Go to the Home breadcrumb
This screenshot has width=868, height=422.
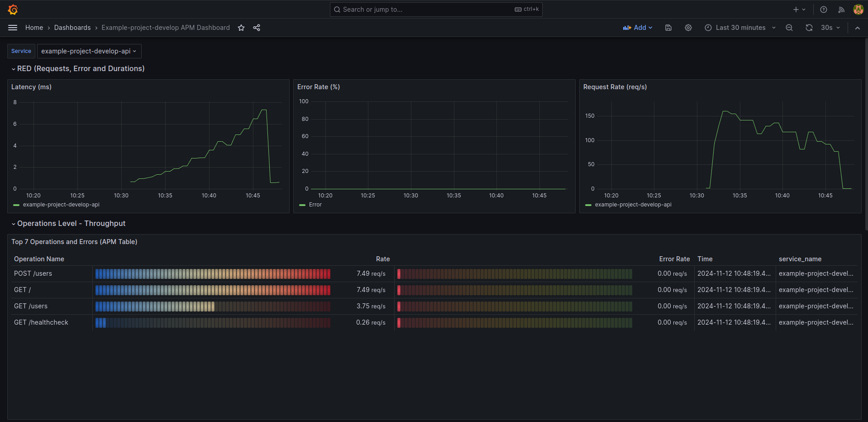34,28
